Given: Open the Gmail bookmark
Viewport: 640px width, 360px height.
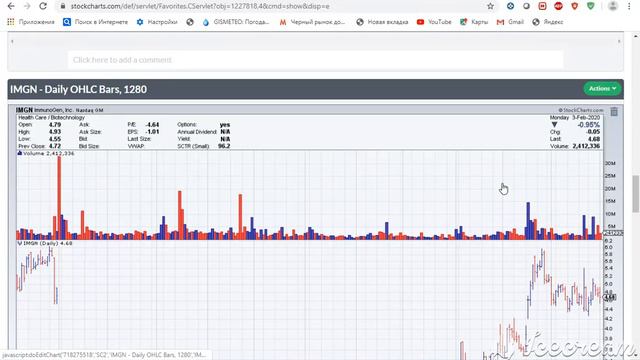Looking at the screenshot, I should click(510, 22).
